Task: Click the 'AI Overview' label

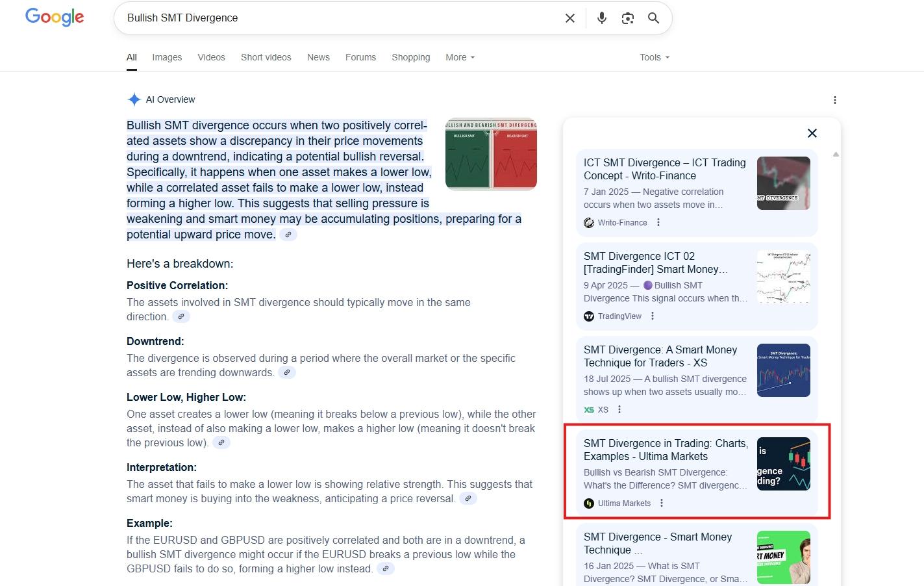Action: 170,99
